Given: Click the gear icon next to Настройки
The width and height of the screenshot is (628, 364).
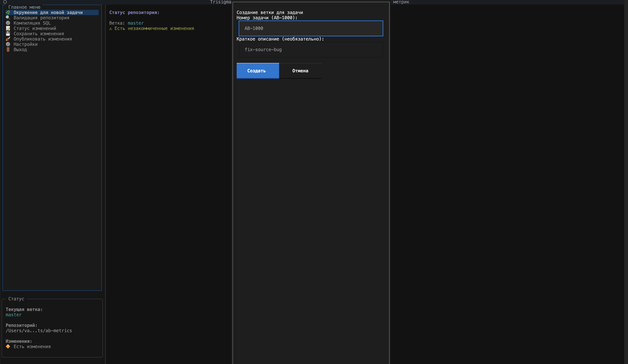Looking at the screenshot, I should coord(8,44).
